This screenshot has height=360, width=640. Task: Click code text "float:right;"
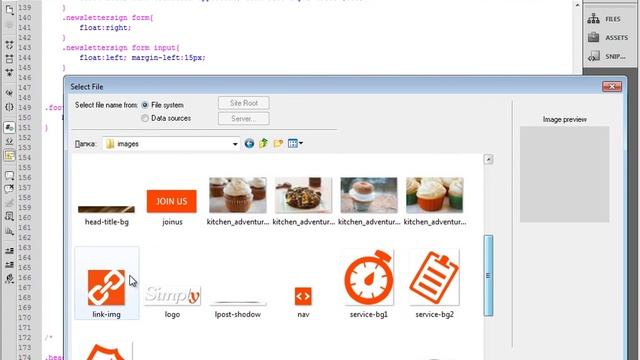[105, 28]
